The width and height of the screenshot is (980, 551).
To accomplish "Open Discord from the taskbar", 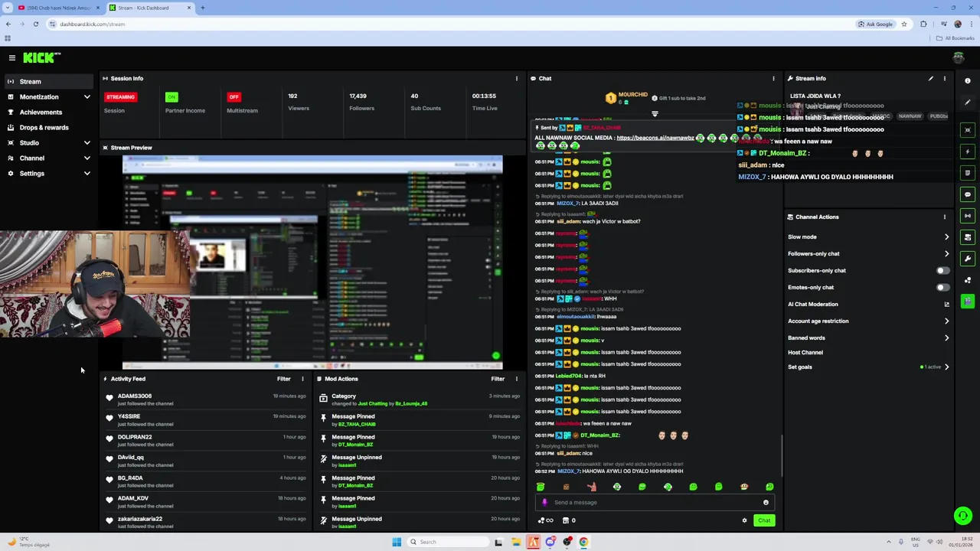I will (x=550, y=542).
